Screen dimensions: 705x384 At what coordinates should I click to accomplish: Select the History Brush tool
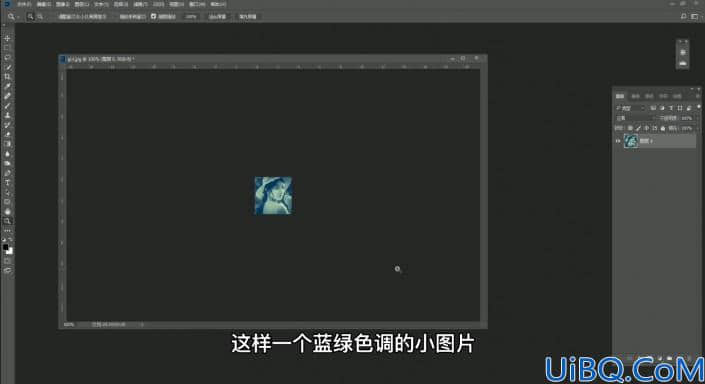7,125
